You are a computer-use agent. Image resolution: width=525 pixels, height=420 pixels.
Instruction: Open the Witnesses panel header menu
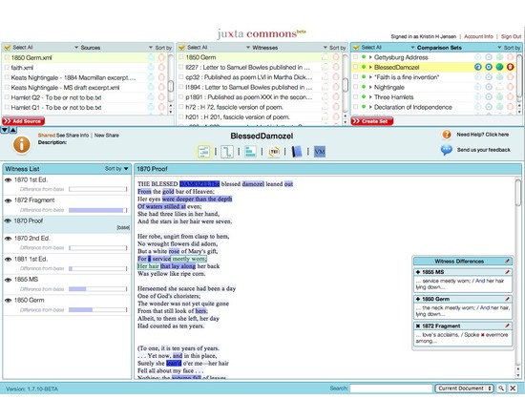(x=262, y=48)
